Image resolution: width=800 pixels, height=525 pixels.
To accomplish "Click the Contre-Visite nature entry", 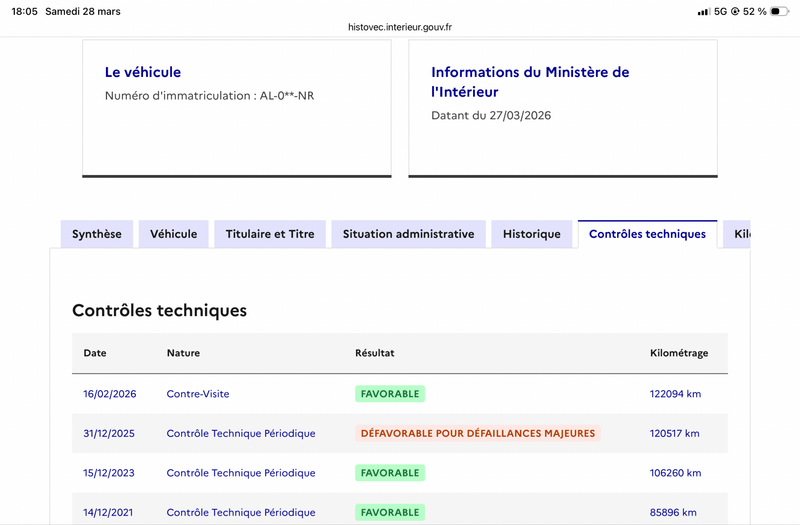I will (198, 394).
